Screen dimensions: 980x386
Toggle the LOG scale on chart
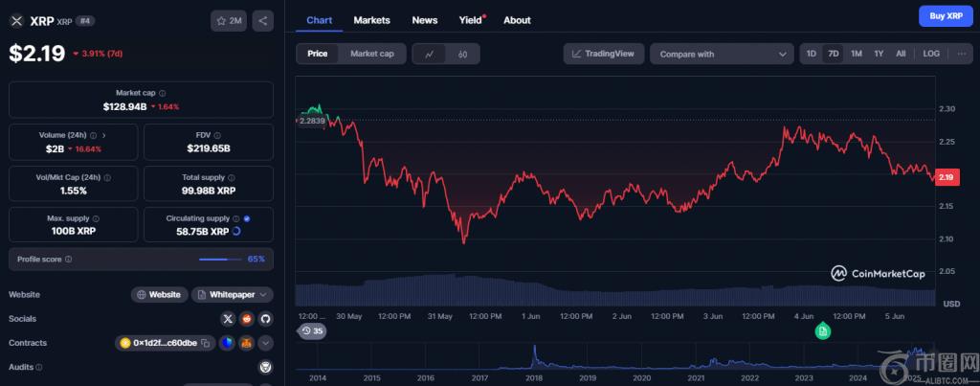point(931,54)
